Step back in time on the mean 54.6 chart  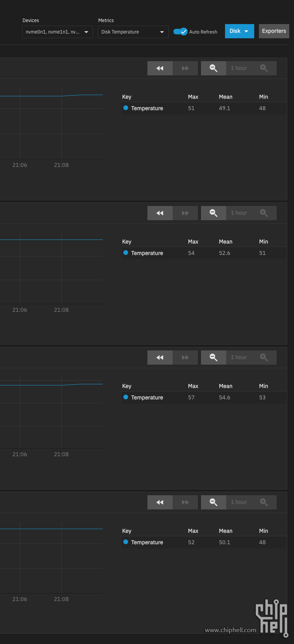160,358
